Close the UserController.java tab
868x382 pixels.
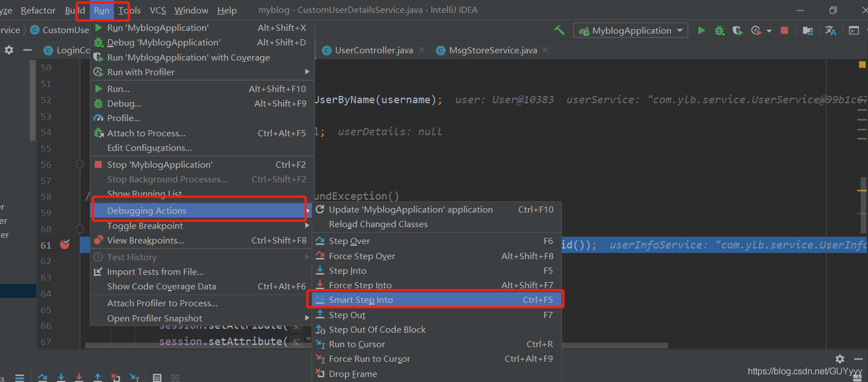[423, 50]
